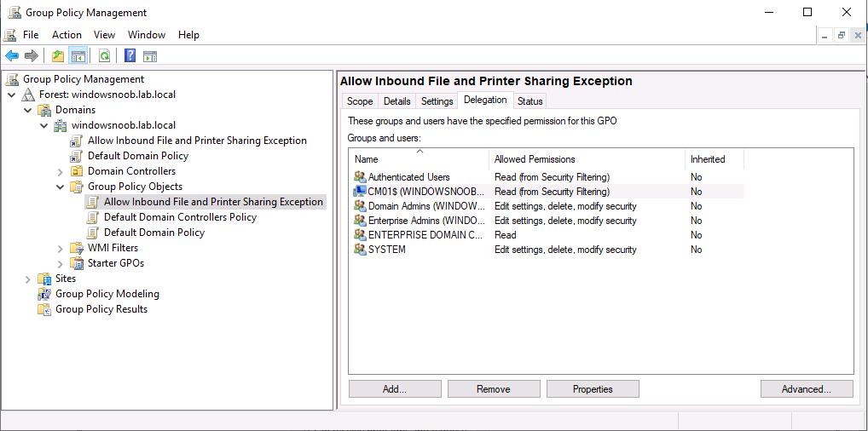Sort by Allowed Permissions column header
This screenshot has width=868, height=431.
587,159
